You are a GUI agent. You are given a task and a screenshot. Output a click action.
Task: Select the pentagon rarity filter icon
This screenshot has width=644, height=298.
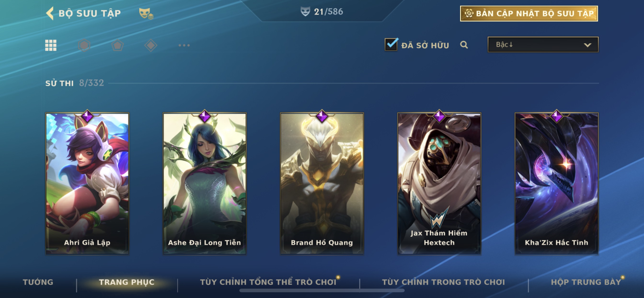click(117, 45)
